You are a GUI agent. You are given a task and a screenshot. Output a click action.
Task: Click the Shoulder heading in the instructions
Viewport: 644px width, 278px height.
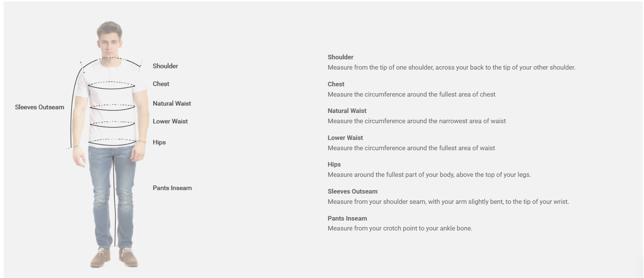[340, 57]
